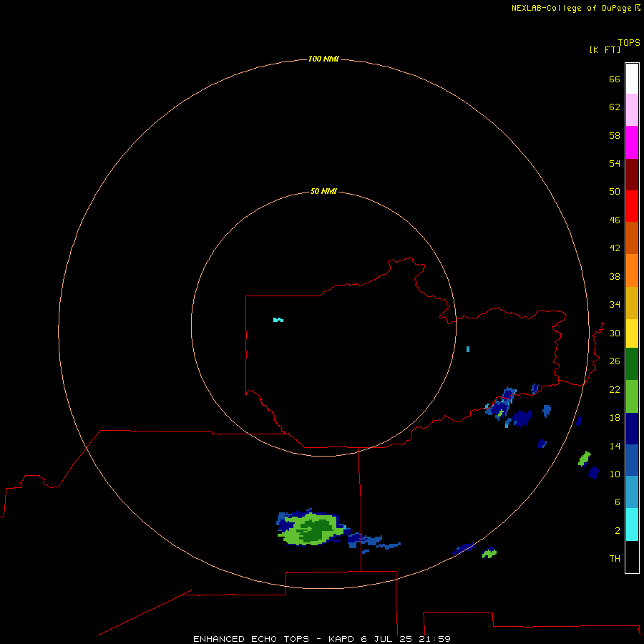Viewport: 644px width, 644px height.
Task: Click legend value 14
Action: (615, 446)
